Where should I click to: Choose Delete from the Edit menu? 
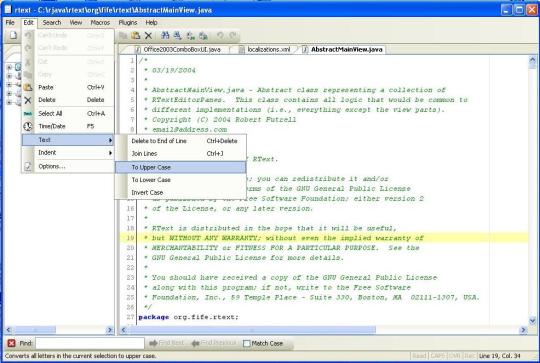click(x=68, y=100)
